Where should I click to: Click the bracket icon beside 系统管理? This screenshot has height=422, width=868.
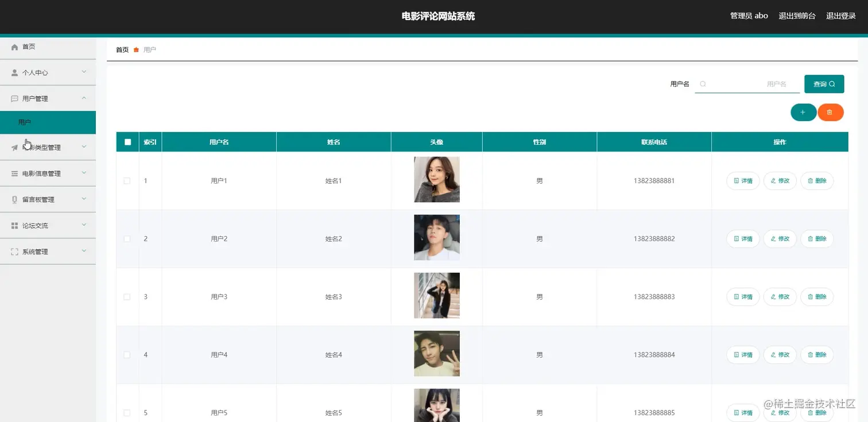click(15, 251)
